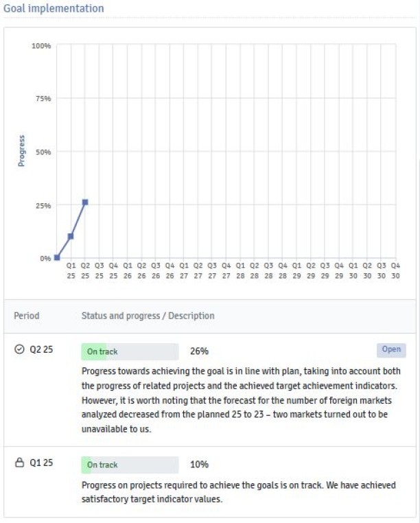The image size is (420, 523).
Task: Click the vertical Progress axis title
Action: point(21,152)
